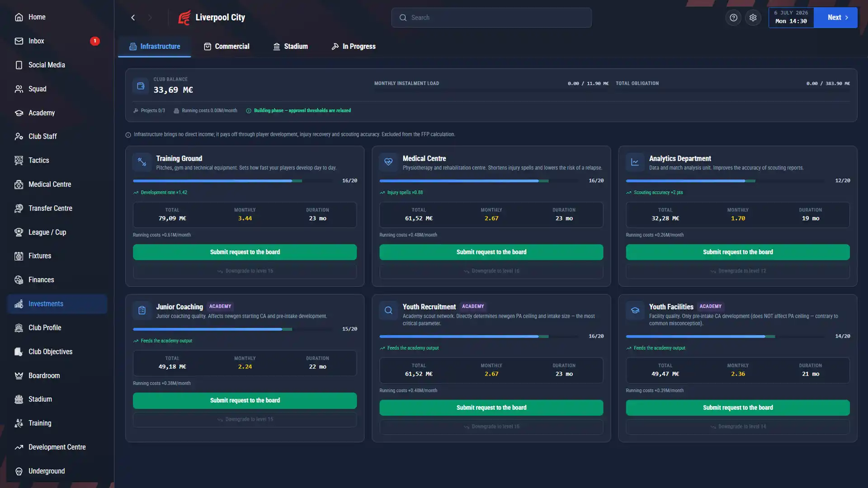Open the sidebar Stadium icon
Viewport: 868px width, 488px height.
click(19, 399)
